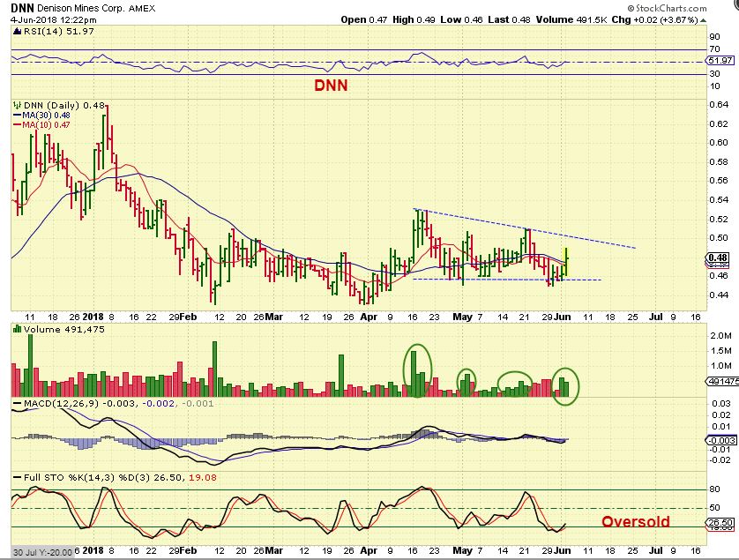Click the AMEX exchange label

coord(141,9)
